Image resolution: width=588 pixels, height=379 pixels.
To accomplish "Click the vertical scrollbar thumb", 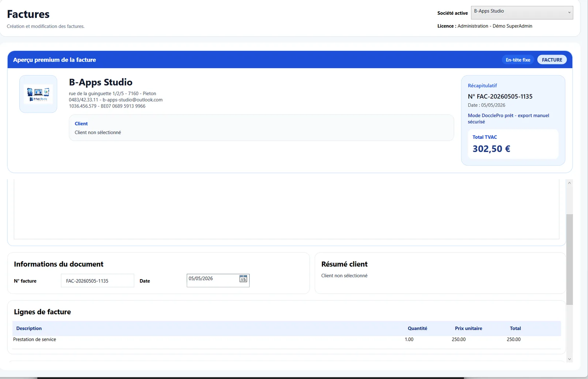I will pos(569,259).
